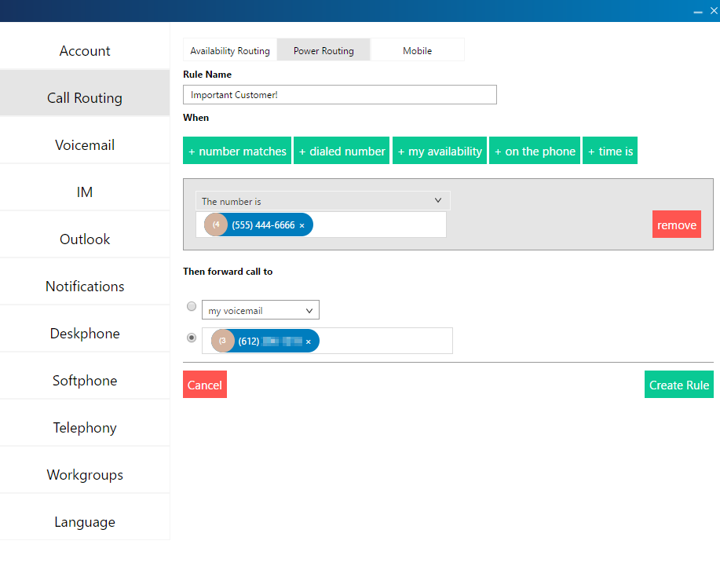Add a 'number matches' condition
Image resolution: width=720 pixels, height=588 pixels.
[x=237, y=151]
